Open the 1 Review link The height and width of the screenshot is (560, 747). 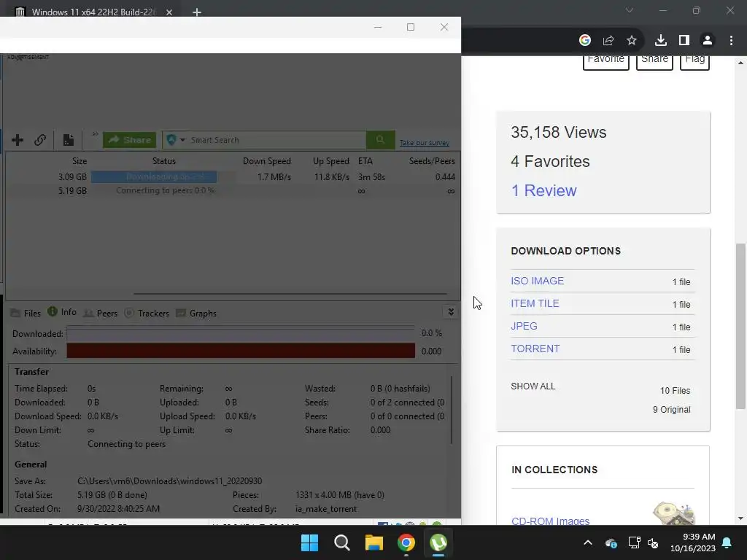pos(543,190)
